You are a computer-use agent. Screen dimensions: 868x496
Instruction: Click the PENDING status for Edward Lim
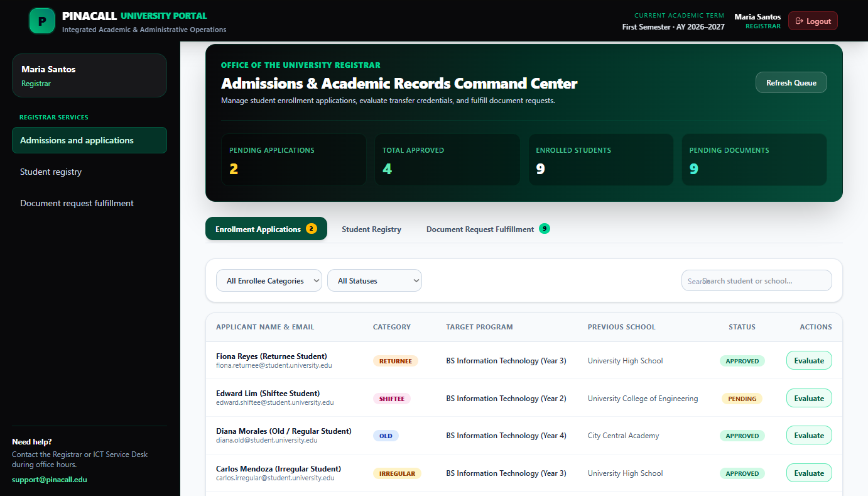click(742, 399)
